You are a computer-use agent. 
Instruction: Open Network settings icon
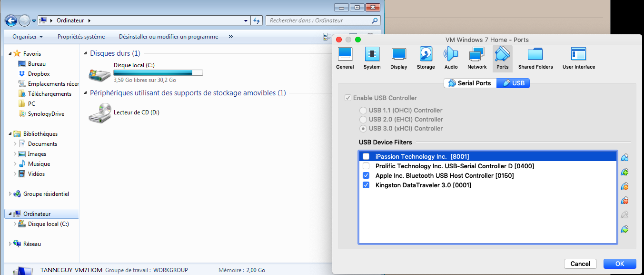coord(476,59)
